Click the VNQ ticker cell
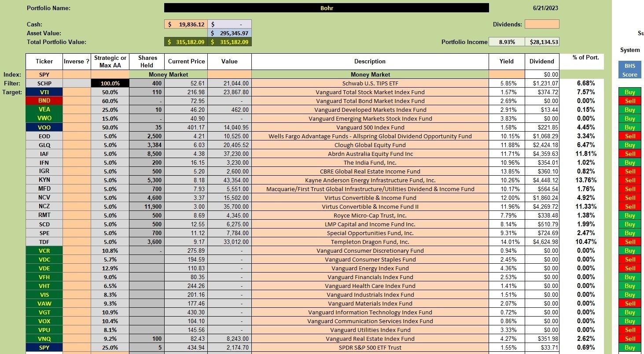The image size is (644, 354). click(44, 339)
